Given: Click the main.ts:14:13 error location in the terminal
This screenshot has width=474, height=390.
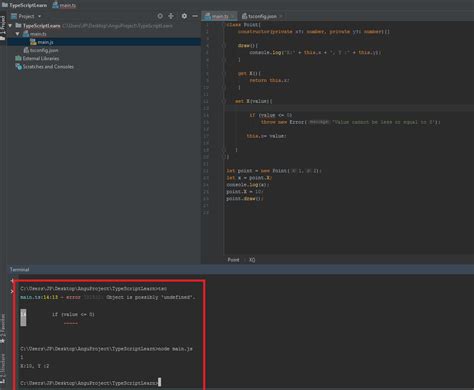Looking at the screenshot, I should (39, 297).
